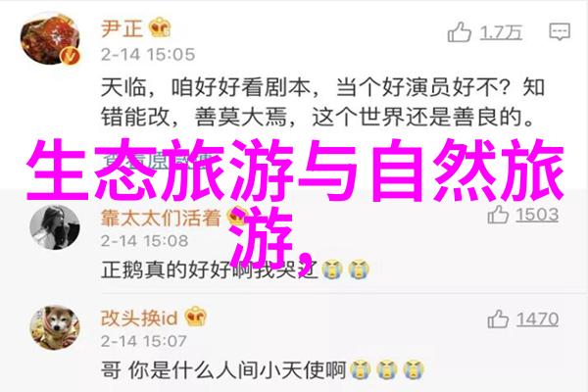Open username link 尹正
The width and height of the screenshot is (588, 392).
pyautogui.click(x=122, y=28)
